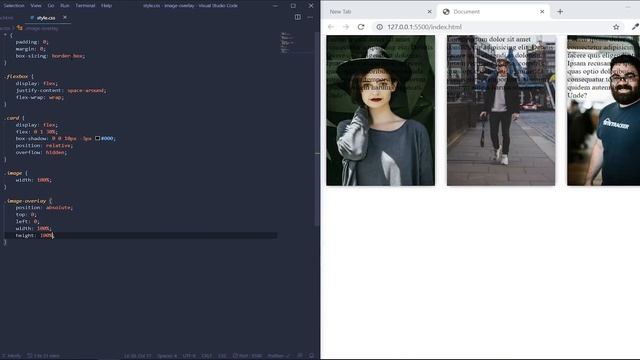Click the .flexbox selector line
The image size is (640, 360).
(x=19, y=76)
